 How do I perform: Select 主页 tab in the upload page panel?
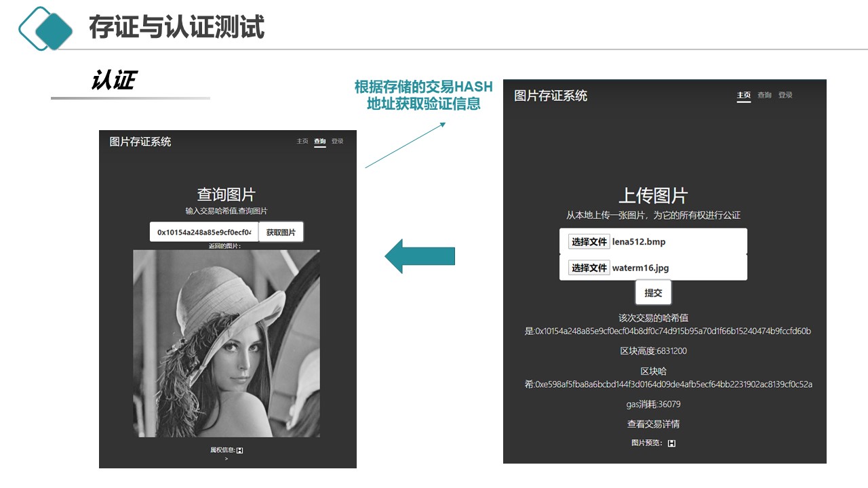pos(744,96)
